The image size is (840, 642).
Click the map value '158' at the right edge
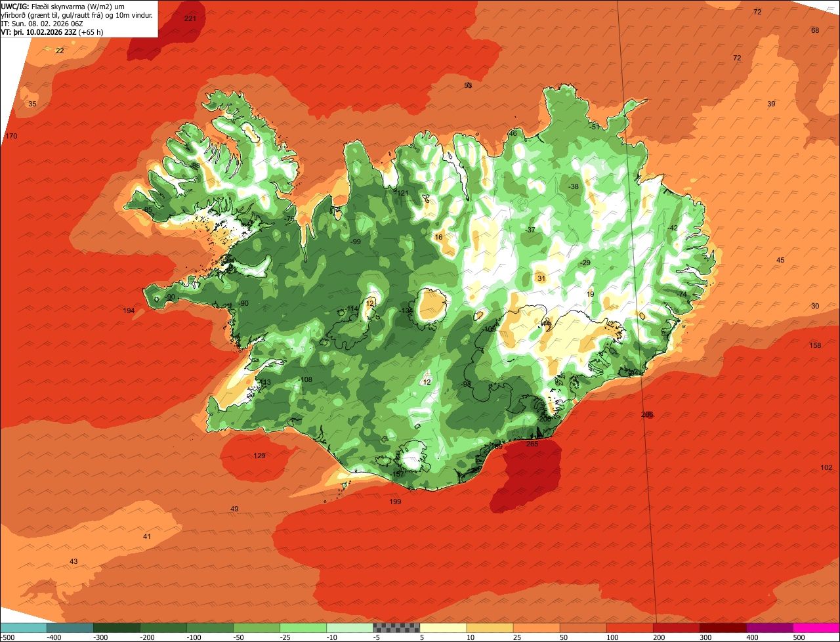[x=815, y=346]
